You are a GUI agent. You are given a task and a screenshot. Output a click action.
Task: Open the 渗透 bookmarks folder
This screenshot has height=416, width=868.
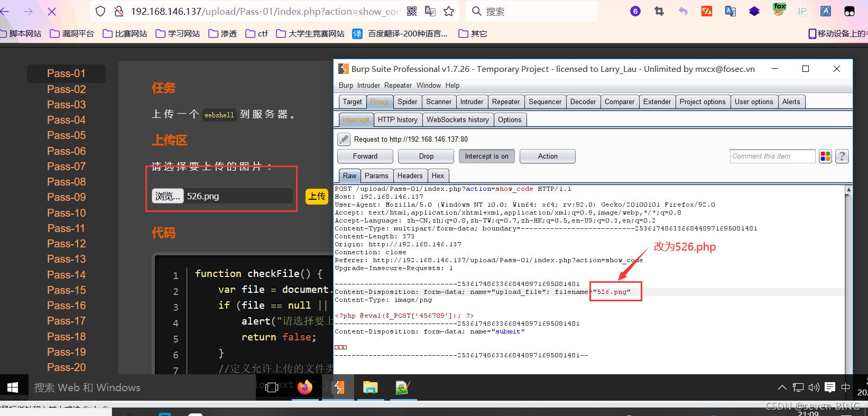click(223, 33)
